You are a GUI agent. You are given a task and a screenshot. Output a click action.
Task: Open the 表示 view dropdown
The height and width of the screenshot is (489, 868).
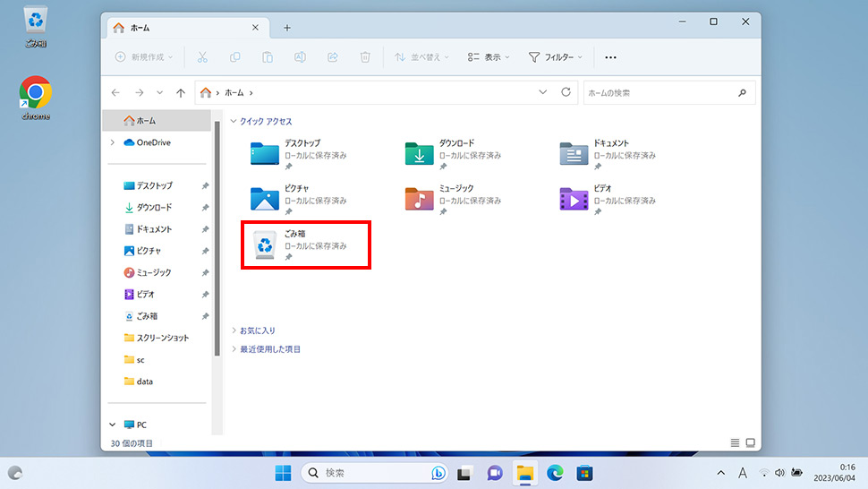489,57
